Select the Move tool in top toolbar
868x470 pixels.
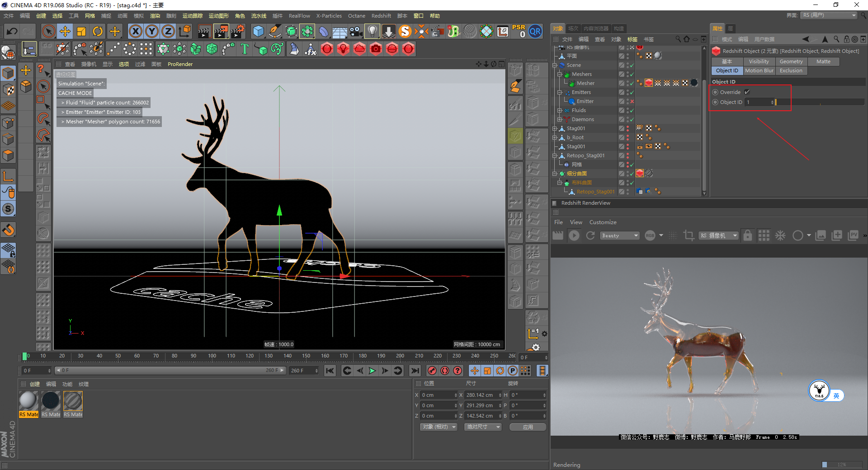point(65,31)
